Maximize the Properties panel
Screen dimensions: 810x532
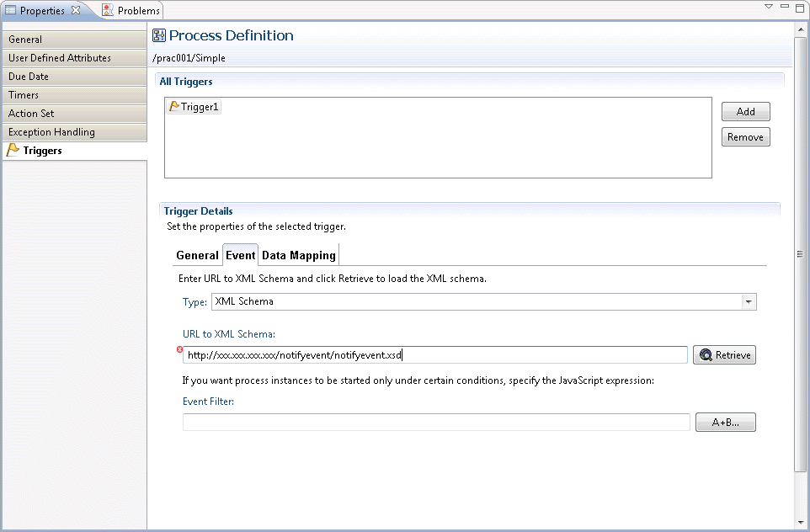(x=800, y=8)
